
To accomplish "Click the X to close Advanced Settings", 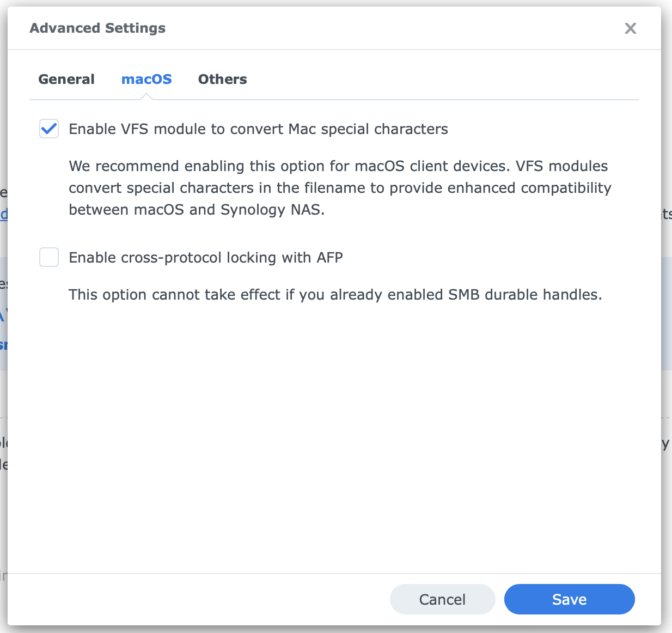I will coord(630,28).
